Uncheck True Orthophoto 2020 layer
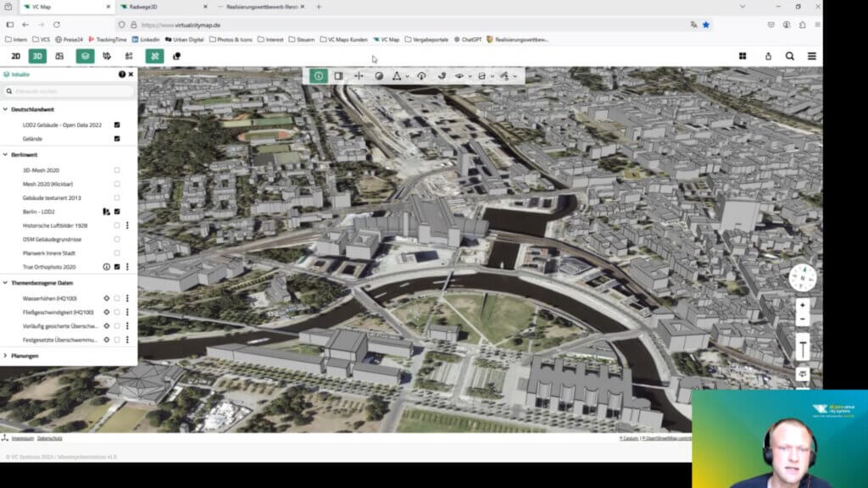Screen dimensions: 868x488 coord(117,267)
